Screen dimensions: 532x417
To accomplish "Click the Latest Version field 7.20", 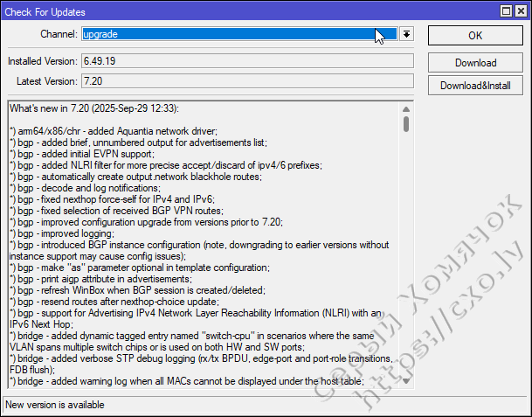I will pos(246,80).
